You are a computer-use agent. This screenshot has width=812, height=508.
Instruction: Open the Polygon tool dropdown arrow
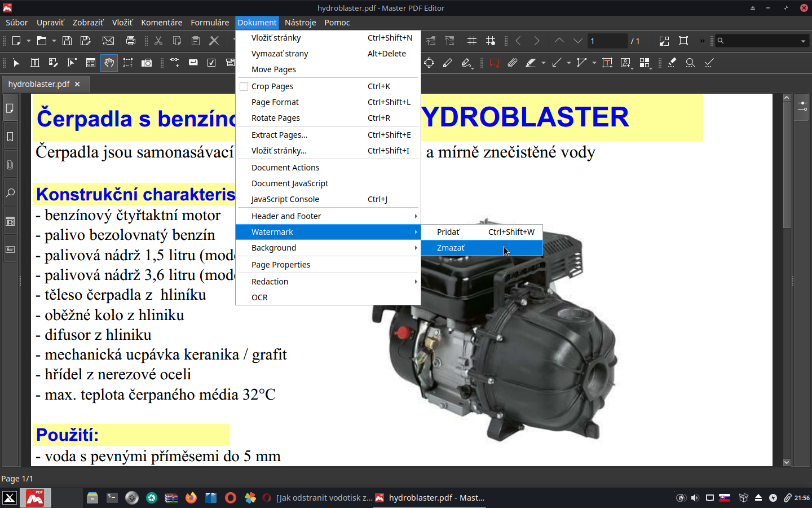[x=594, y=63]
